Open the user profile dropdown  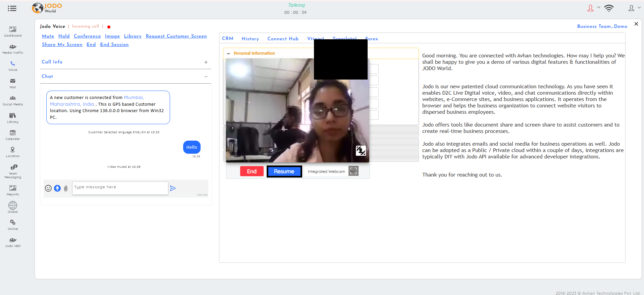tap(634, 8)
